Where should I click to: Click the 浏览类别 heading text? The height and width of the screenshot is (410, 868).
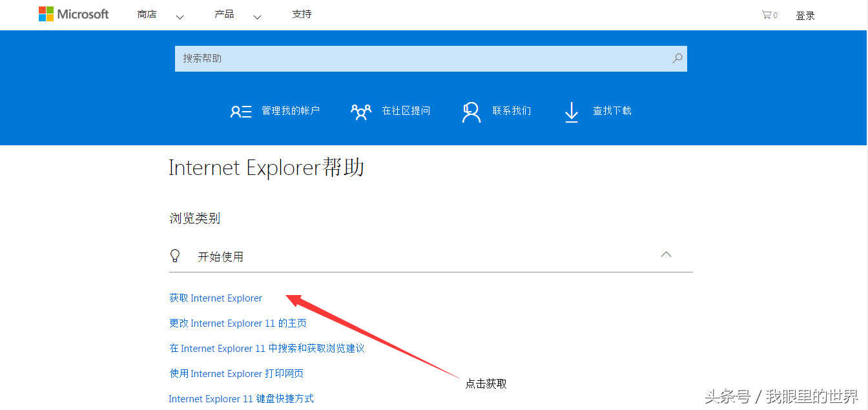click(194, 218)
